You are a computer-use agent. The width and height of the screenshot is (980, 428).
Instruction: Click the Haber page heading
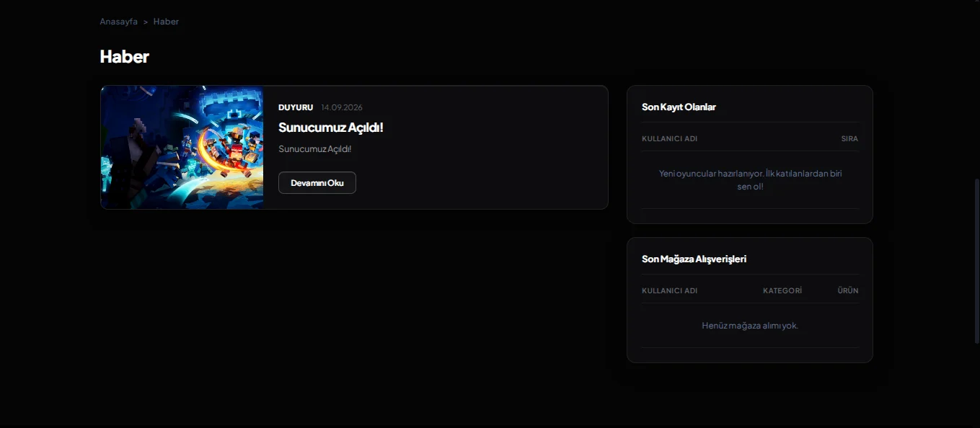click(x=124, y=56)
